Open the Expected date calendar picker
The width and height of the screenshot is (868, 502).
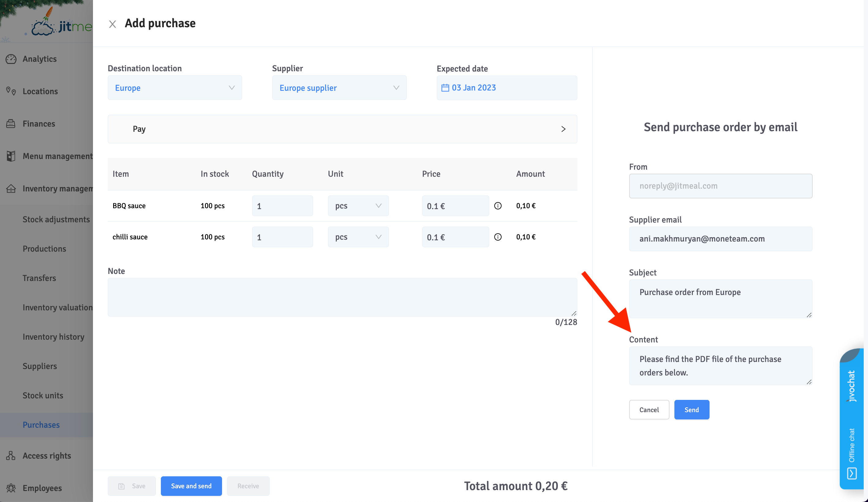(506, 88)
